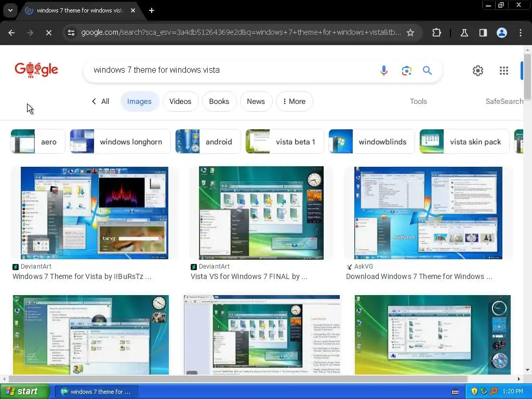The width and height of the screenshot is (532, 399).
Task: Select the windowblinds chip
Action: pos(371,141)
